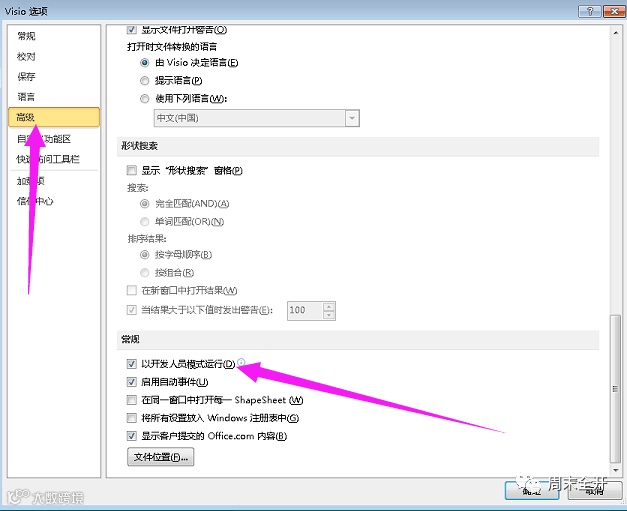Select 按组合 sort radio option
Screen dimensions: 627x511
[144, 272]
